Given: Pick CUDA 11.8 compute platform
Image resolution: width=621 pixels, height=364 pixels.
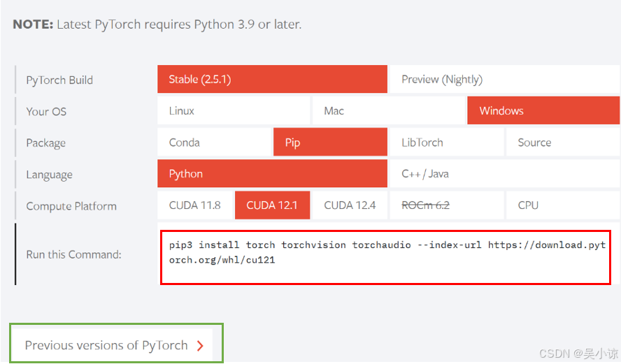Looking at the screenshot, I should pyautogui.click(x=195, y=205).
